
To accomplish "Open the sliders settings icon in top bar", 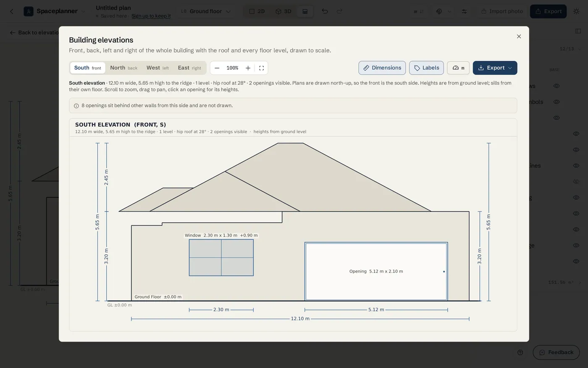I will tap(464, 11).
